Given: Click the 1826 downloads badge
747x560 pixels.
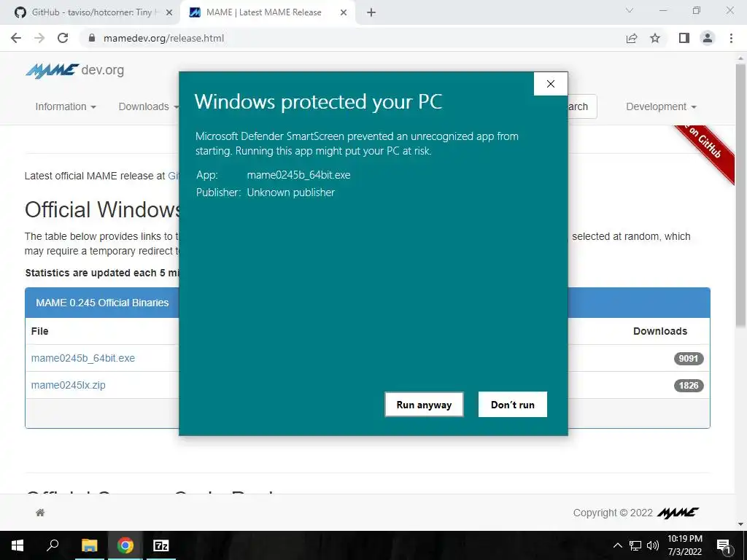Looking at the screenshot, I should click(x=689, y=386).
